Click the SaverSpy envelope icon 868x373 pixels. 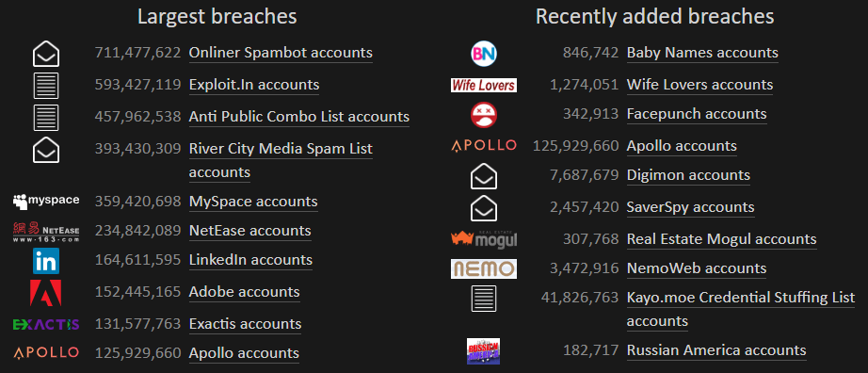pyautogui.click(x=484, y=208)
